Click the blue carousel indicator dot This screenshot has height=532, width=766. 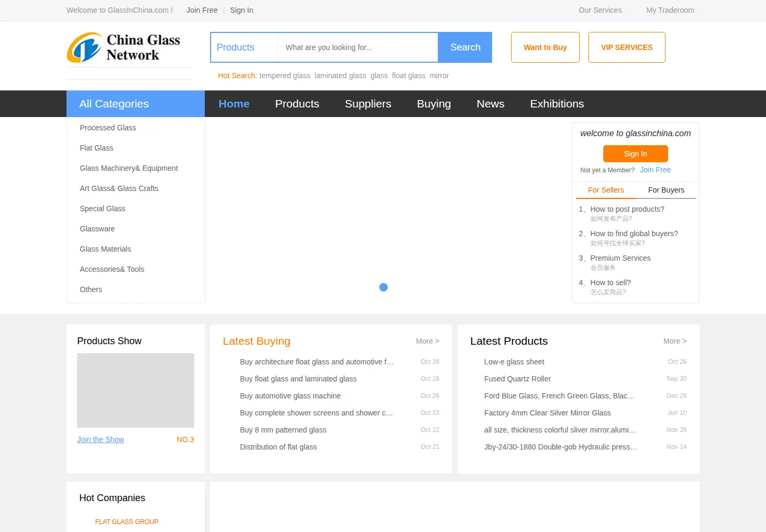click(x=384, y=287)
